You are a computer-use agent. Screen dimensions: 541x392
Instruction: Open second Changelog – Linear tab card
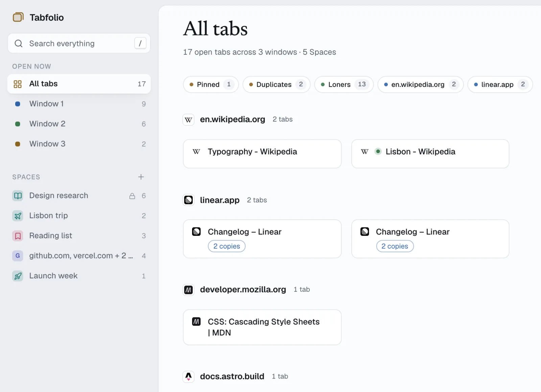(x=430, y=239)
